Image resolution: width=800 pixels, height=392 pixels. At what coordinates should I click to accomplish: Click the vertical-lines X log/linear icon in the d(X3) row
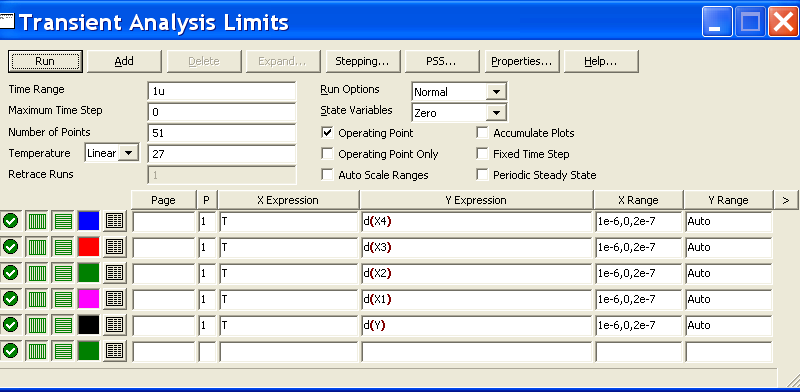[x=37, y=247]
